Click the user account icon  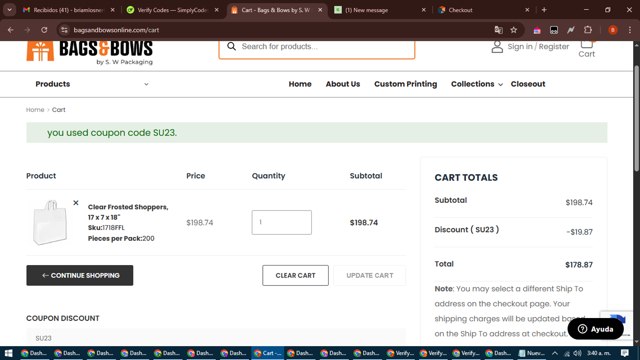coord(497,47)
